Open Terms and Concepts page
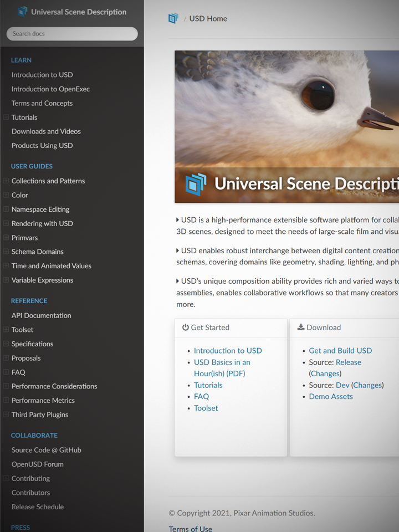The image size is (399, 532). point(42,103)
